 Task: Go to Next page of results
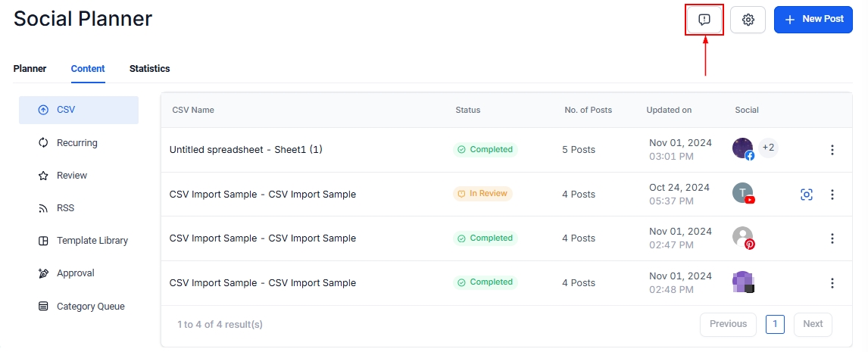click(x=813, y=324)
